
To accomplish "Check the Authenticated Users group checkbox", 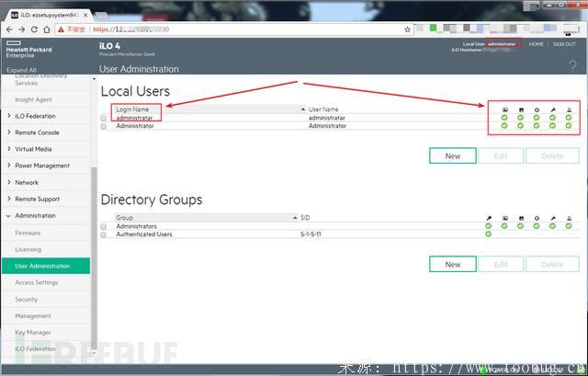I will click(104, 234).
